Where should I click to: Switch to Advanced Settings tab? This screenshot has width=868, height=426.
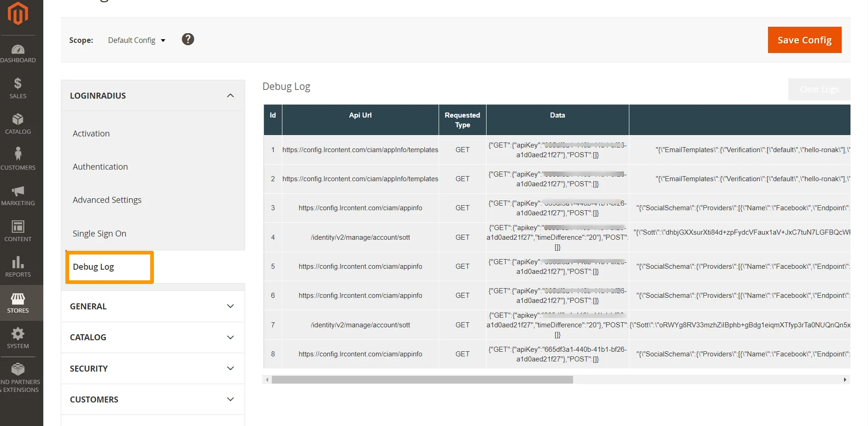click(x=107, y=200)
